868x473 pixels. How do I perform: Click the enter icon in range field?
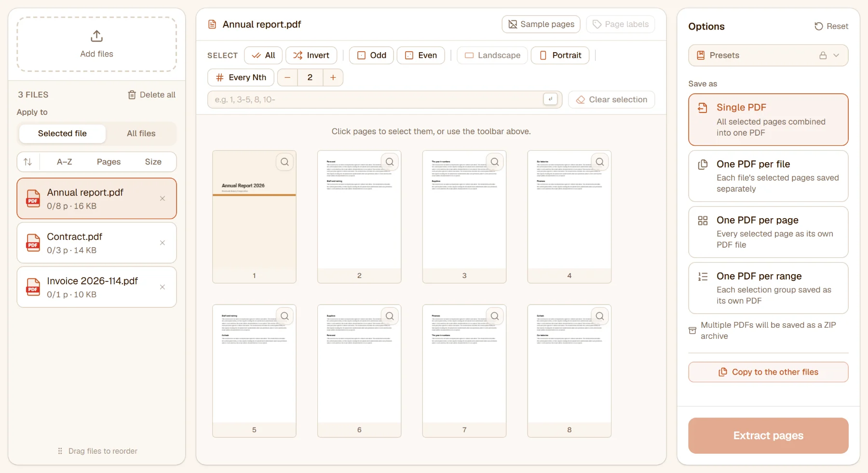550,99
